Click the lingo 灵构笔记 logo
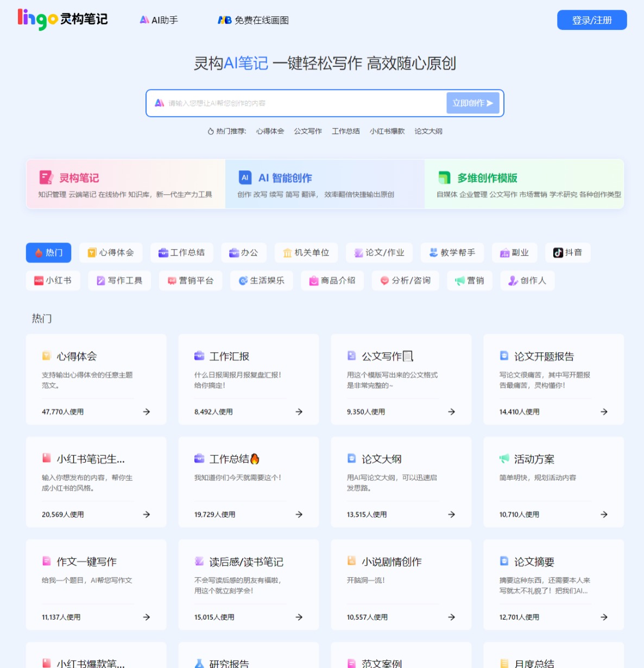 [61, 20]
